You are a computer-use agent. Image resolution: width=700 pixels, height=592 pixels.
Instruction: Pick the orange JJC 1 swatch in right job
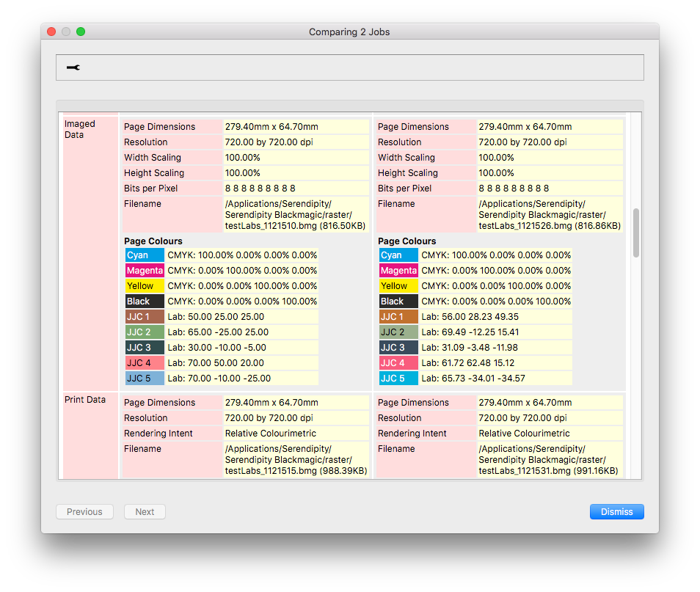point(398,316)
